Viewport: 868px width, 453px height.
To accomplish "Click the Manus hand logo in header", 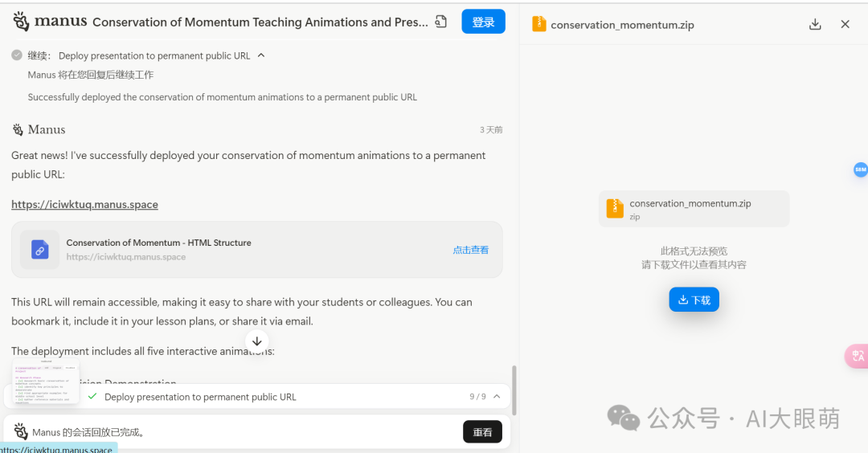I will pos(20,22).
